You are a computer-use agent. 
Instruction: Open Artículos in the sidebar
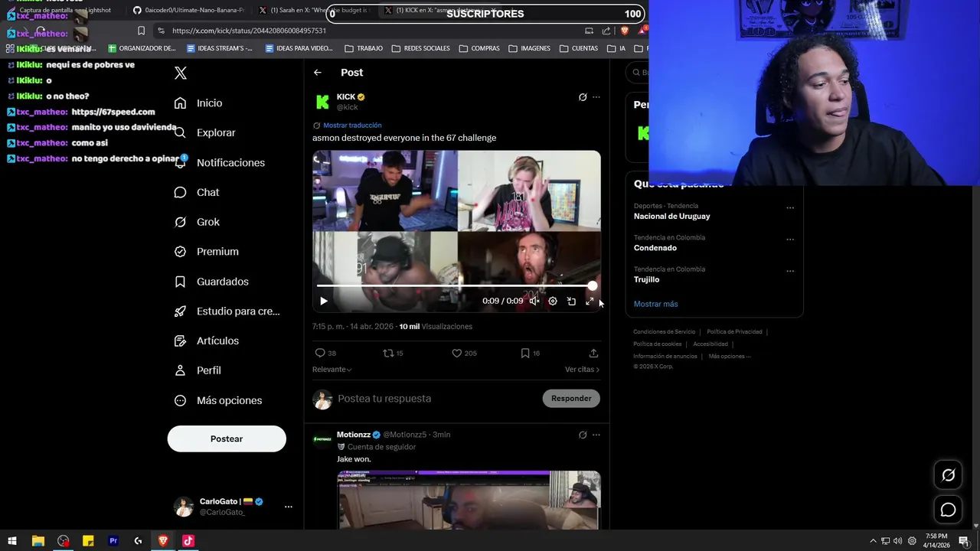[x=207, y=341]
